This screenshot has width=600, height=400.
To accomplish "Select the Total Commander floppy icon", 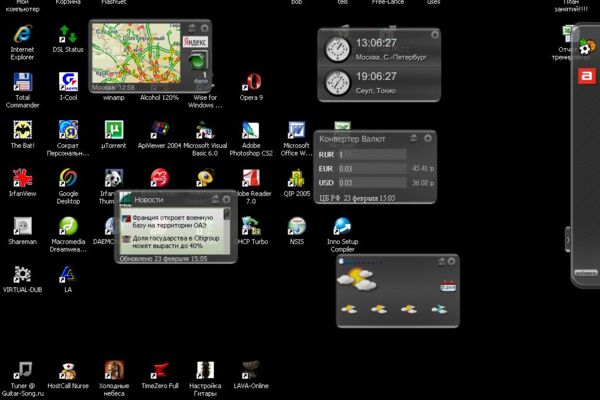I will click(23, 82).
